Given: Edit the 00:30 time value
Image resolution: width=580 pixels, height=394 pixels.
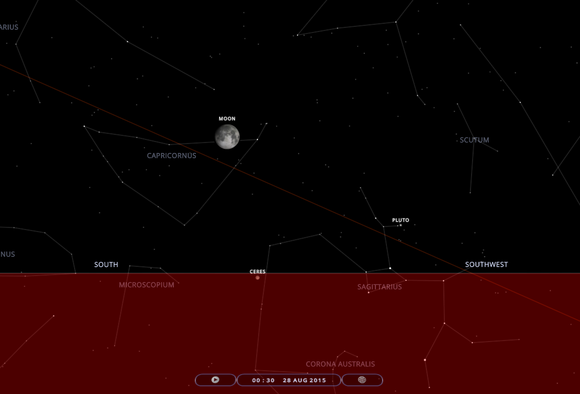Looking at the screenshot, I should pos(263,380).
